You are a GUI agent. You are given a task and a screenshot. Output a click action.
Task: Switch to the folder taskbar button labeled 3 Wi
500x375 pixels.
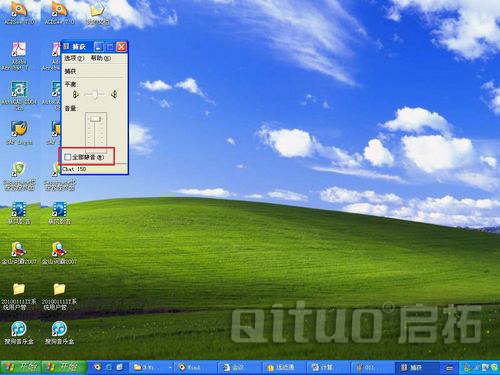pos(152,367)
